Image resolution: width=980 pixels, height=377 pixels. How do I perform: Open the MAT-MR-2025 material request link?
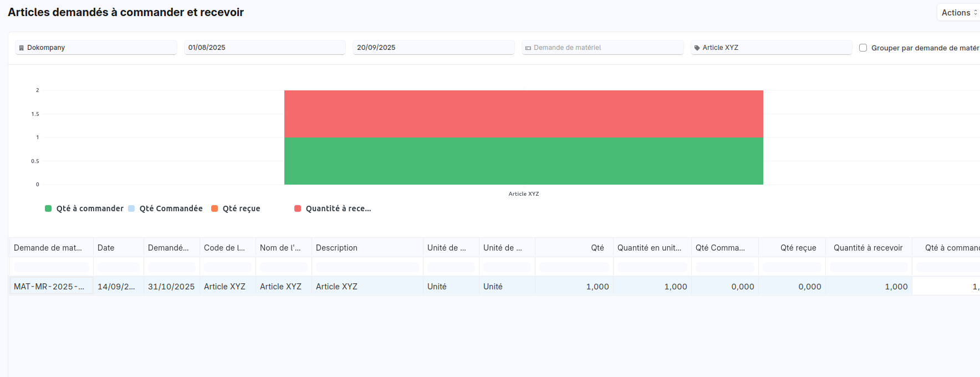pos(49,287)
